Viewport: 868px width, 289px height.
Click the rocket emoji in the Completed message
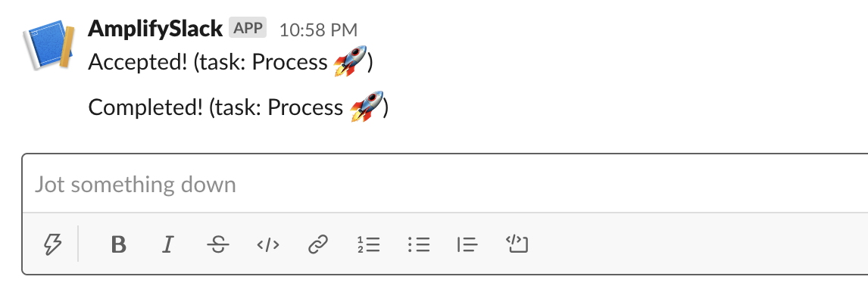(367, 106)
